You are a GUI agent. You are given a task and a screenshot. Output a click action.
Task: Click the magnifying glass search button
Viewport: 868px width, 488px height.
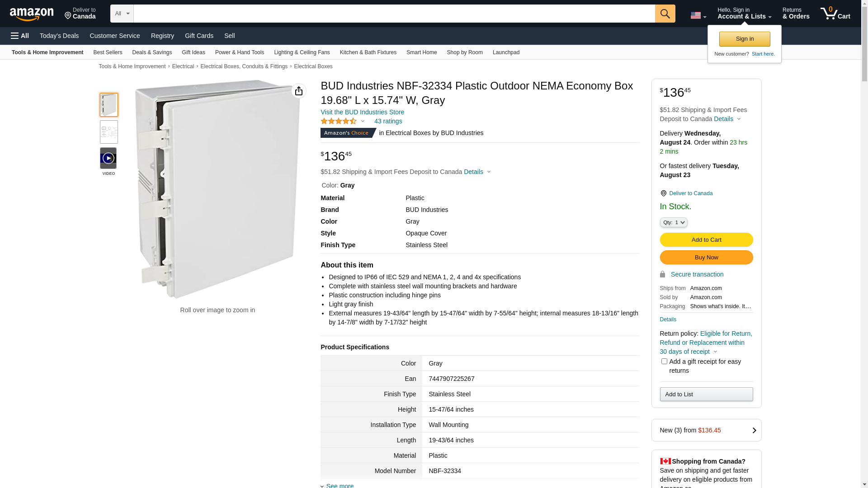(665, 14)
